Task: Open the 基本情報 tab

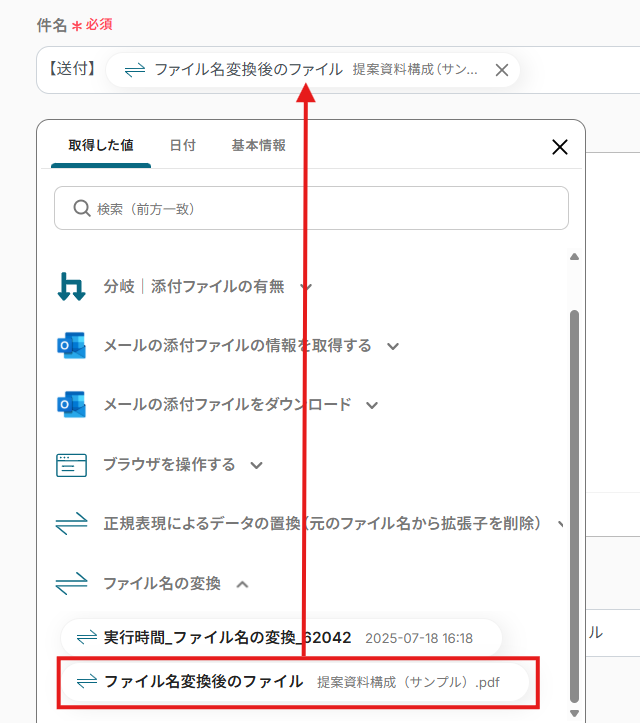Action: tap(259, 145)
